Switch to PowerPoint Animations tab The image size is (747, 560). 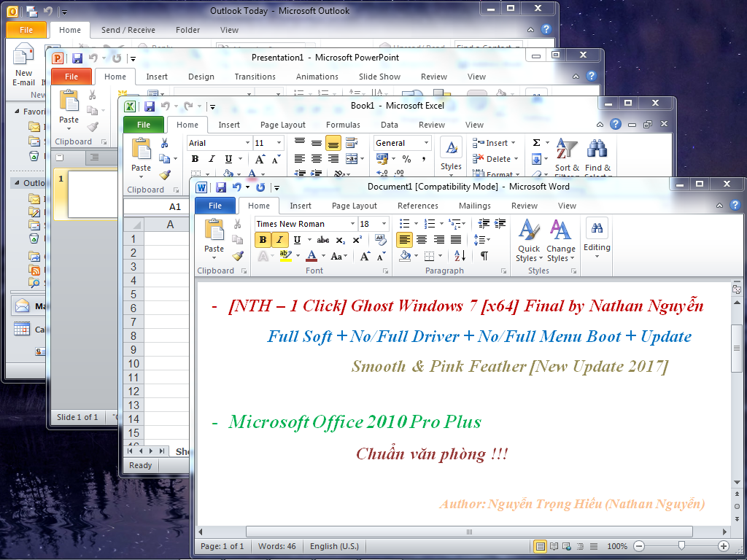pos(317,77)
